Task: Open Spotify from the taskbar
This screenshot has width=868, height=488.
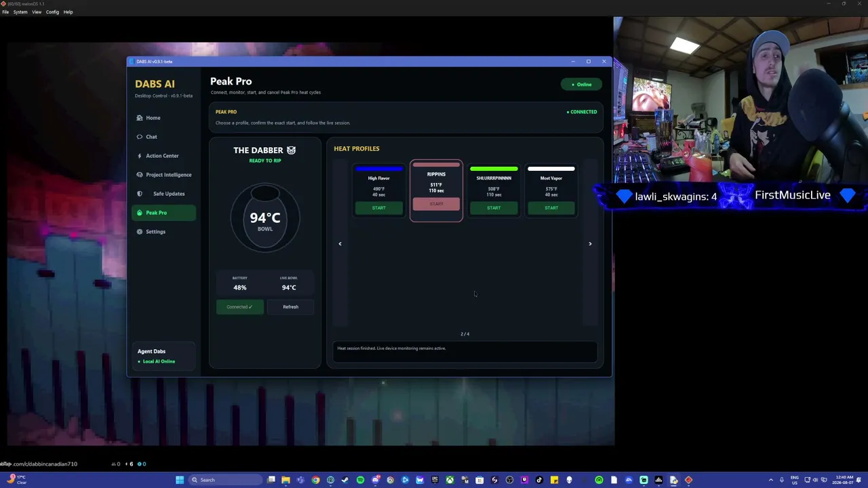Action: (x=360, y=480)
